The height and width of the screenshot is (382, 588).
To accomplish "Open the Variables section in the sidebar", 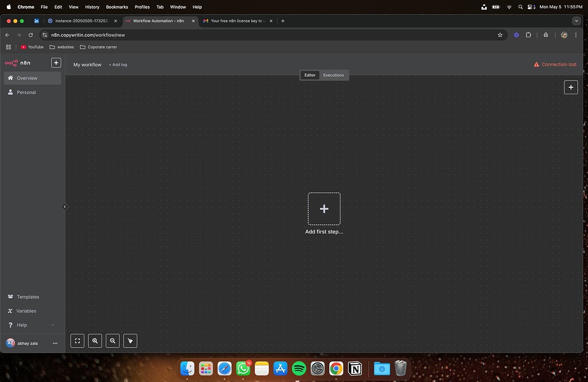I will pos(26,311).
